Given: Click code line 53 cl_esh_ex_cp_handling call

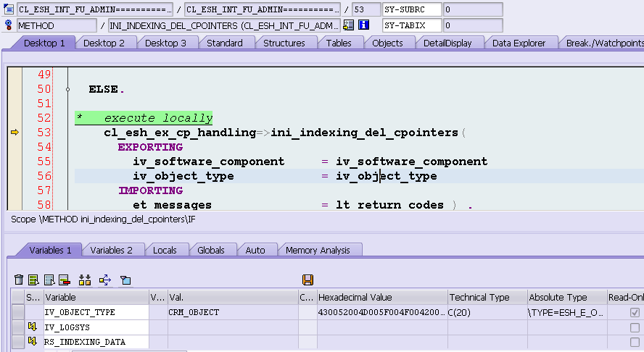Looking at the screenshot, I should (284, 133).
